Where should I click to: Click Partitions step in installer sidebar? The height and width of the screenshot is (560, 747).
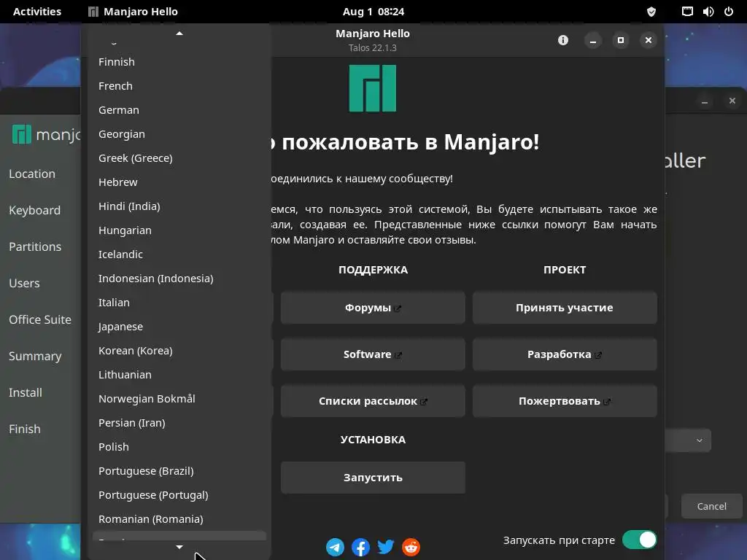[35, 246]
